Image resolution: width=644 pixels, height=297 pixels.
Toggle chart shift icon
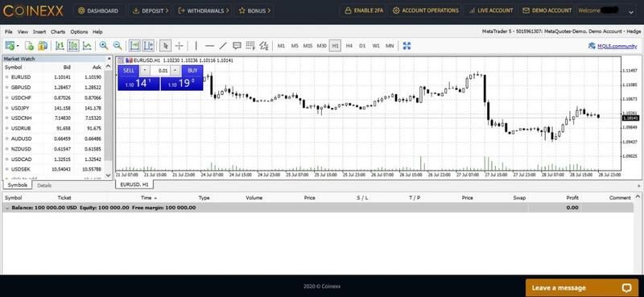point(148,46)
